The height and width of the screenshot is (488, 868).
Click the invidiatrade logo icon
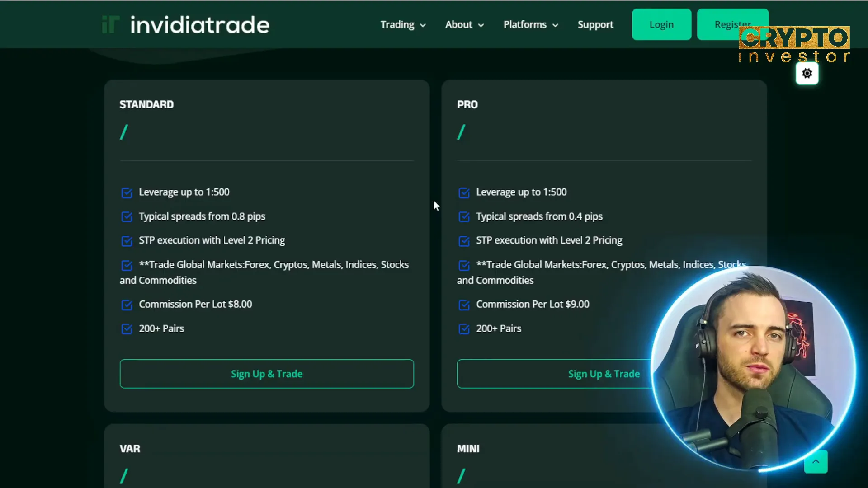110,24
